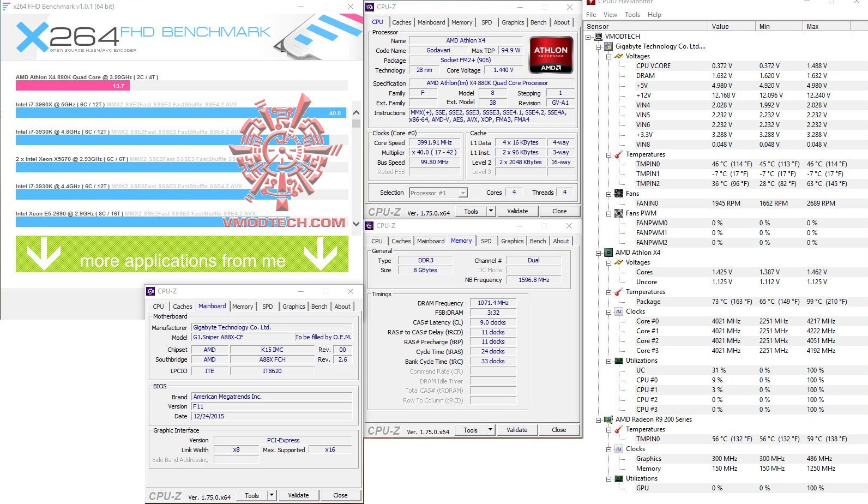This screenshot has height=504, width=868.
Task: Collapse the VMODTECH root node
Action: 588,37
